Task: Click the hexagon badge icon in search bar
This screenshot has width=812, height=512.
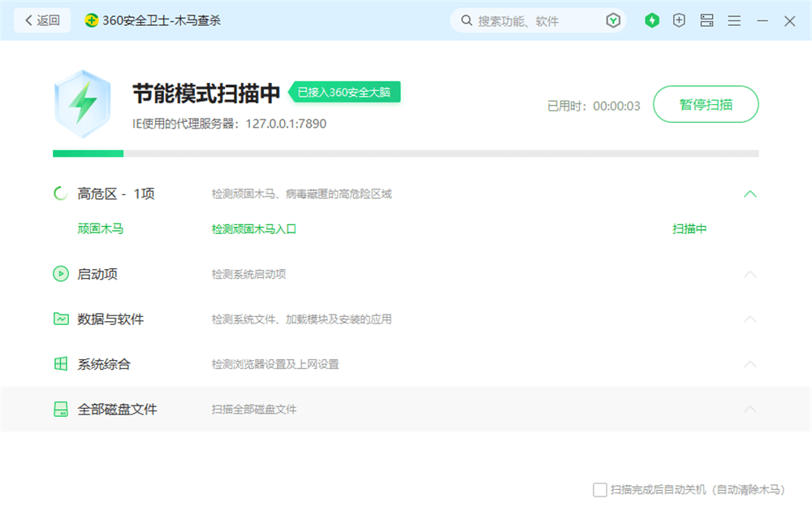Action: (x=614, y=20)
